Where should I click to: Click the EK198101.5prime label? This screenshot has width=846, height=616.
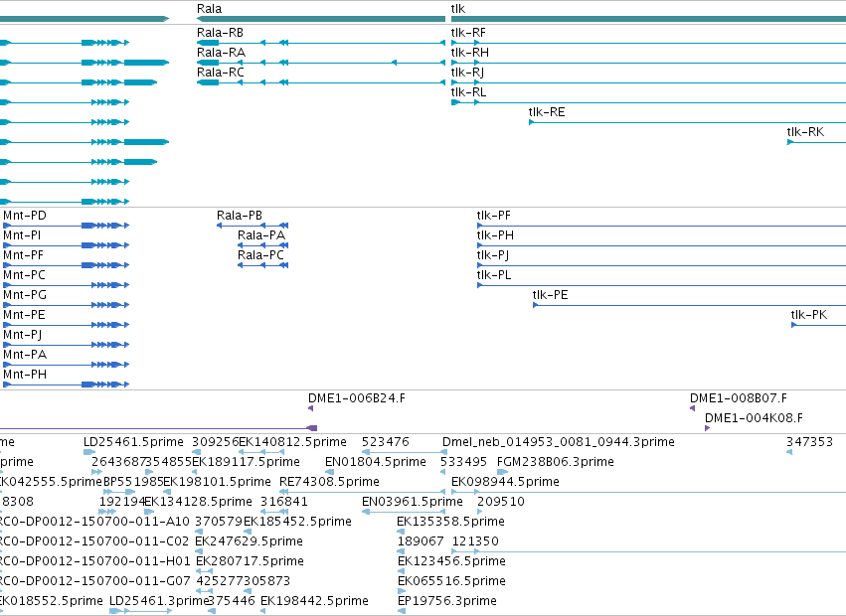(x=217, y=482)
